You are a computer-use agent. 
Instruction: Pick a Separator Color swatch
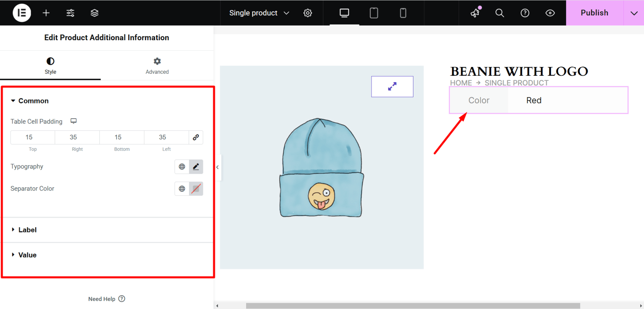pyautogui.click(x=196, y=188)
